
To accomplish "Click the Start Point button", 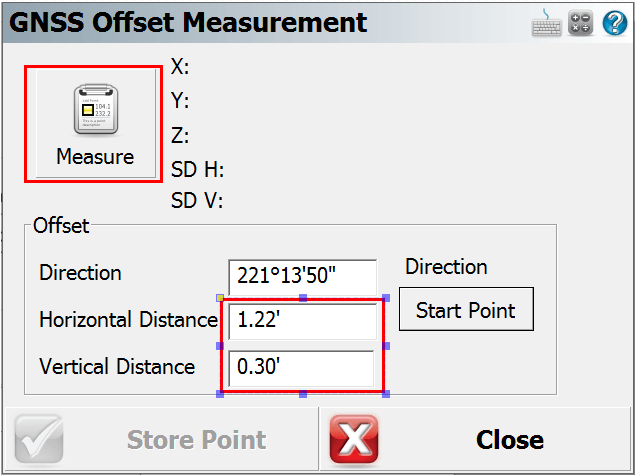I will (x=466, y=309).
